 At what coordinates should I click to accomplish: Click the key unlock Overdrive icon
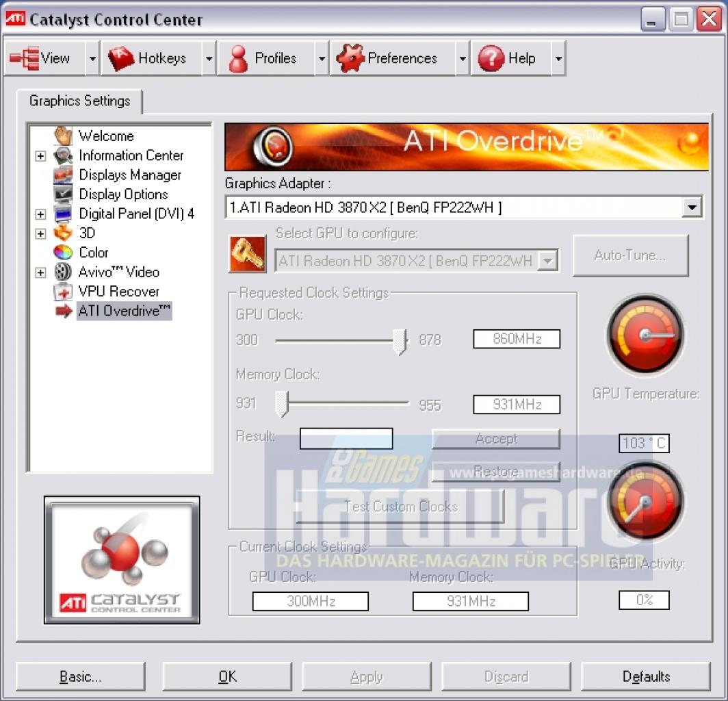tap(248, 254)
